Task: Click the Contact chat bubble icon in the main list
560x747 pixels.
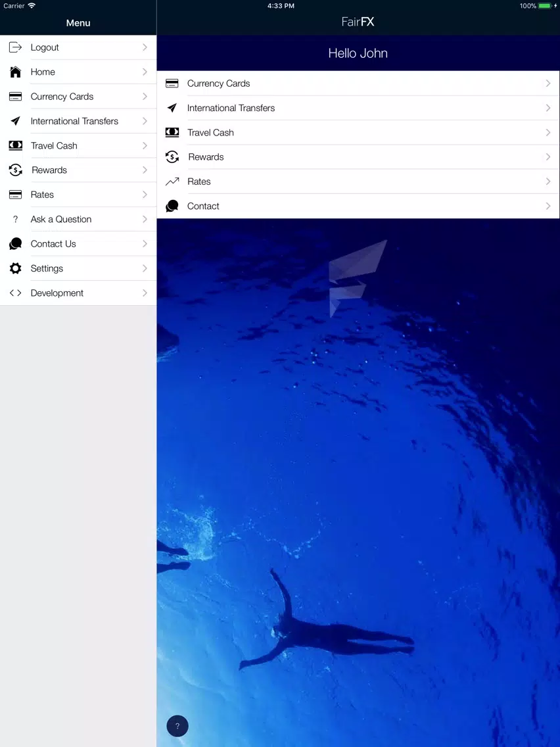Action: [172, 206]
